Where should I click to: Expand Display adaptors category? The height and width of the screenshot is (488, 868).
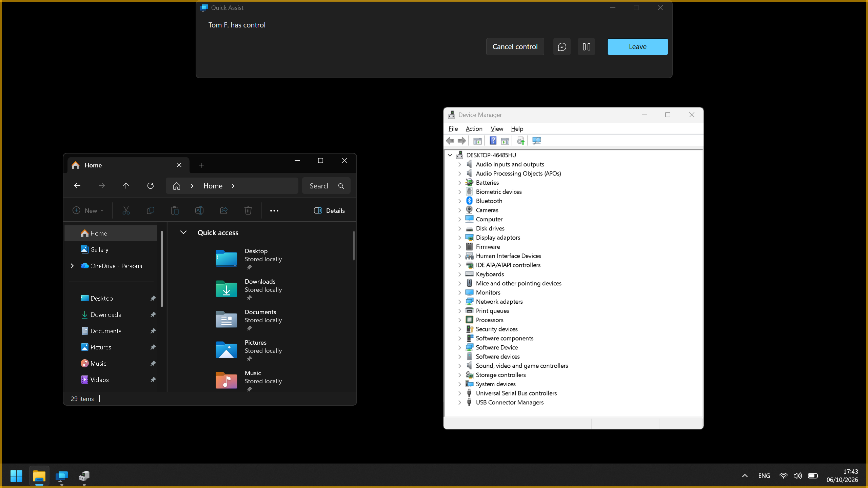coord(460,238)
